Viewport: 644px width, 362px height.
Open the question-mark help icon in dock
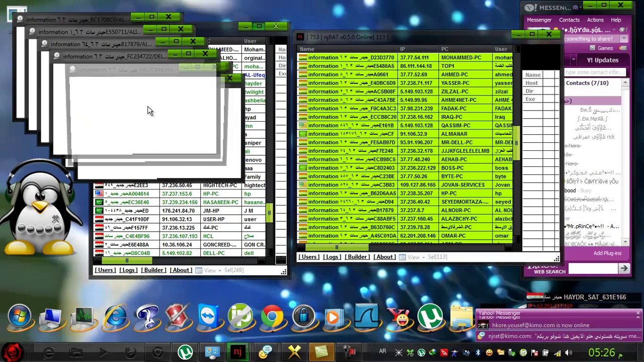point(146,317)
